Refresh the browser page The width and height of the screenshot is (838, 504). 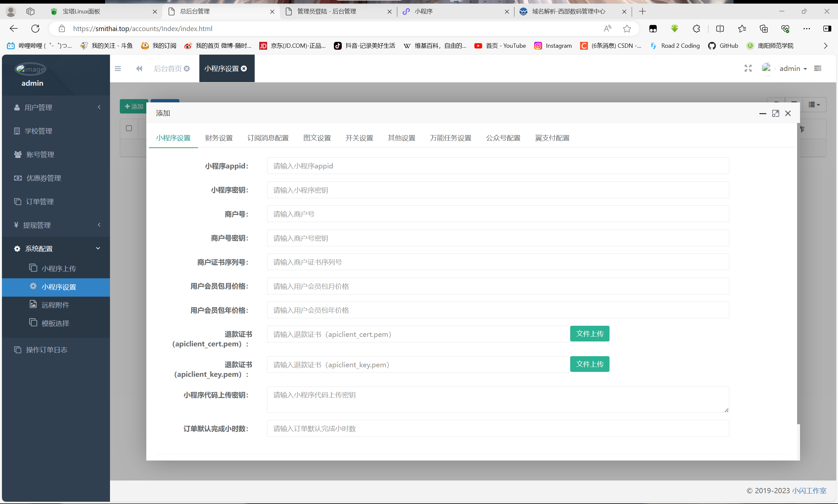[35, 28]
